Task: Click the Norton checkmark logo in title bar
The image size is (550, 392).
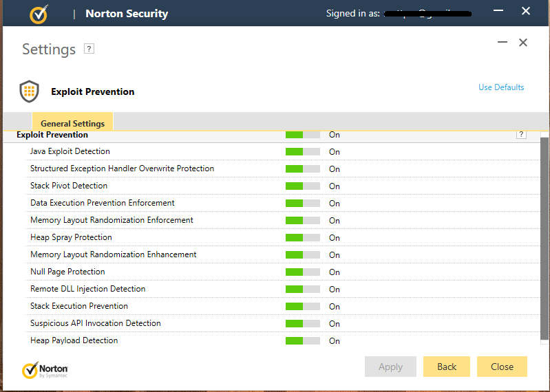Action: pos(39,14)
